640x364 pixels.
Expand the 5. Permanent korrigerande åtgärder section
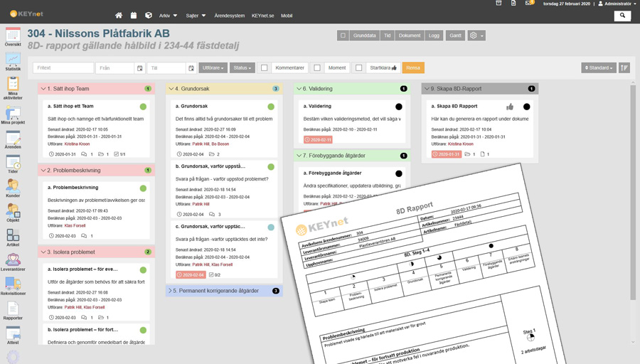pyautogui.click(x=170, y=291)
